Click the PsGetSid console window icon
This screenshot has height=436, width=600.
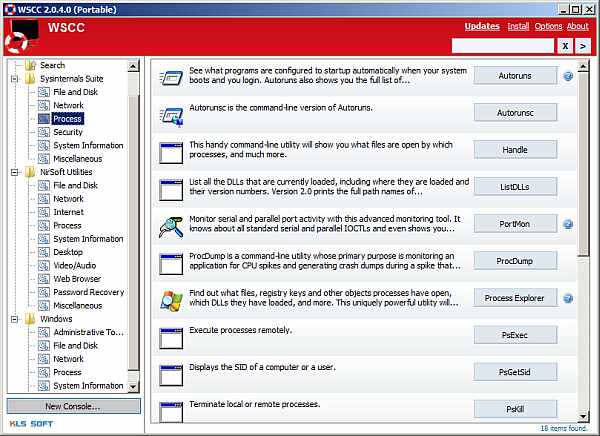click(171, 376)
